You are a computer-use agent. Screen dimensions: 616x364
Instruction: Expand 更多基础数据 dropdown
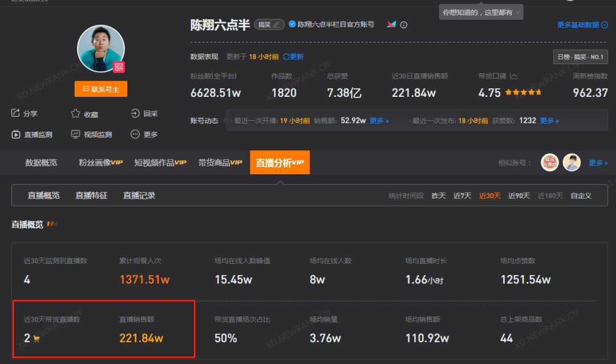point(582,24)
